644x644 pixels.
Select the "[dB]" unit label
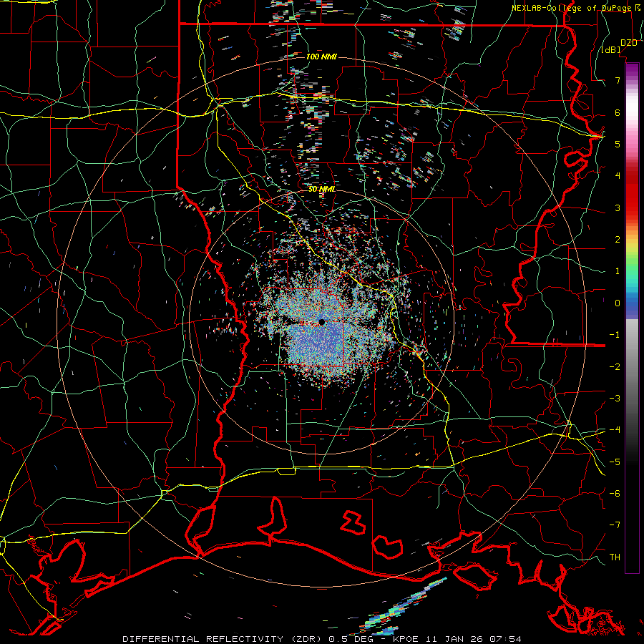point(611,50)
